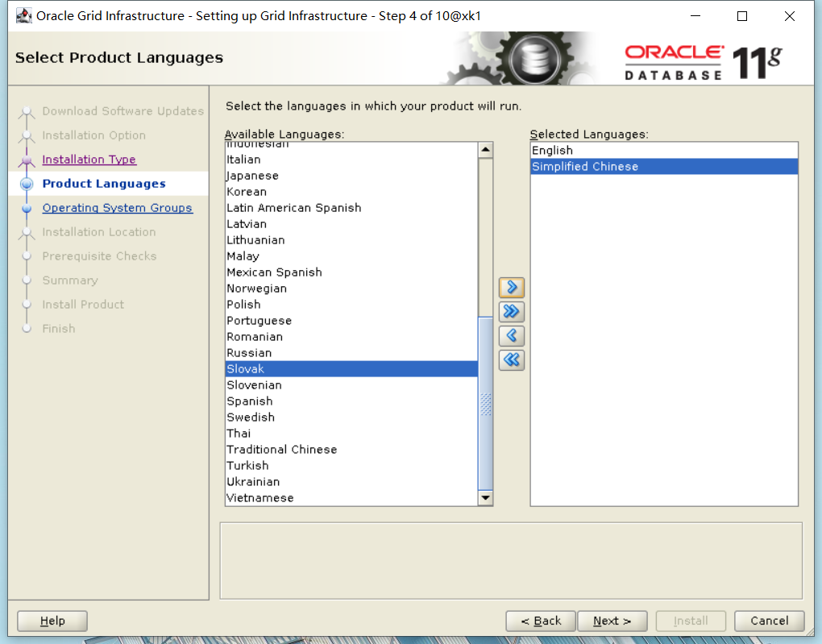
Task: Select Malay in Available Languages
Action: tap(351, 256)
